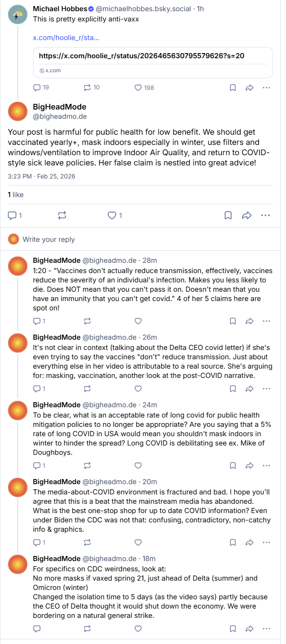Viewport: 286px width, 644px height.
Task: View who liked the post via 1 like
Action: [15, 194]
